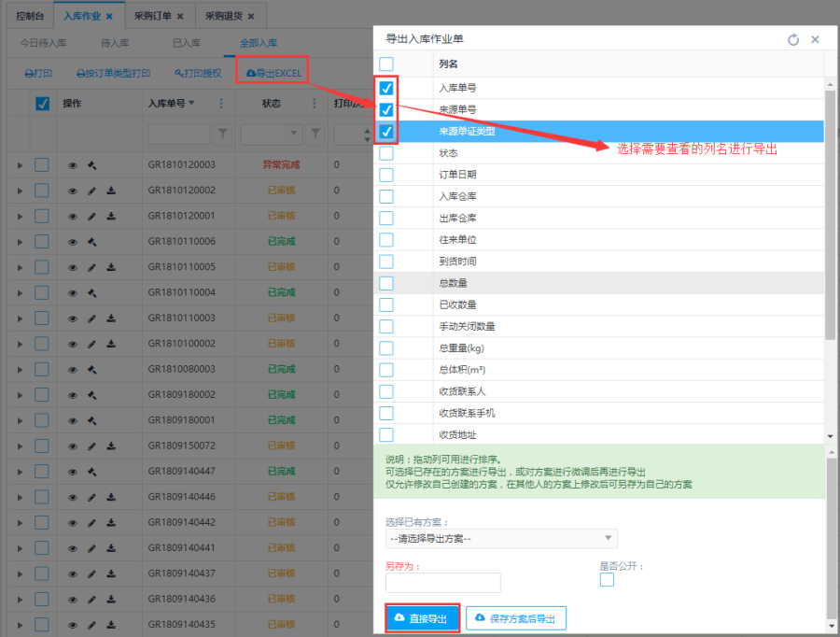Image resolution: width=840 pixels, height=637 pixels.
Task: Tick the 是否公开 checkbox
Action: 607,580
